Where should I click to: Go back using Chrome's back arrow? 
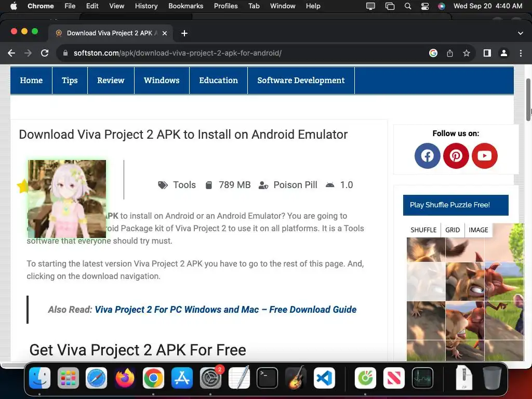click(11, 53)
